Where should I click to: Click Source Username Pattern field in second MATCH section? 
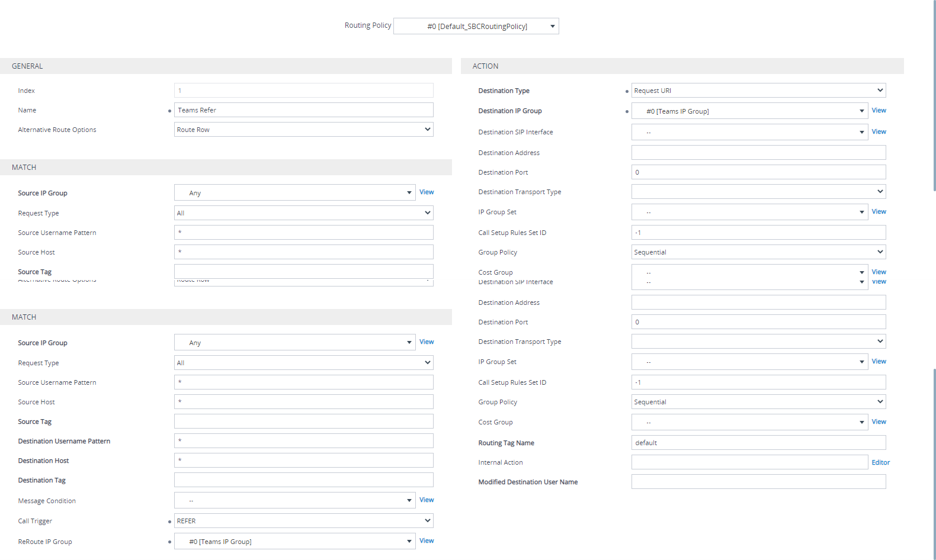[303, 382]
